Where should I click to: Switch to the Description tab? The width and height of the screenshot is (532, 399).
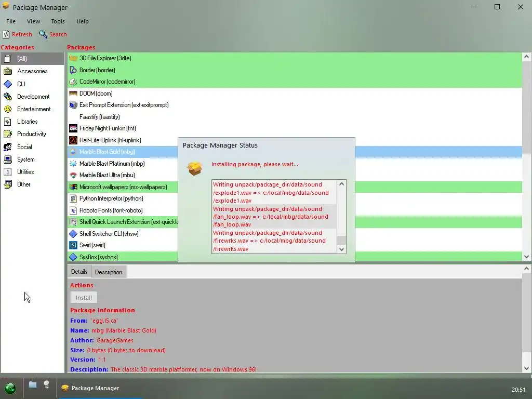(x=109, y=272)
